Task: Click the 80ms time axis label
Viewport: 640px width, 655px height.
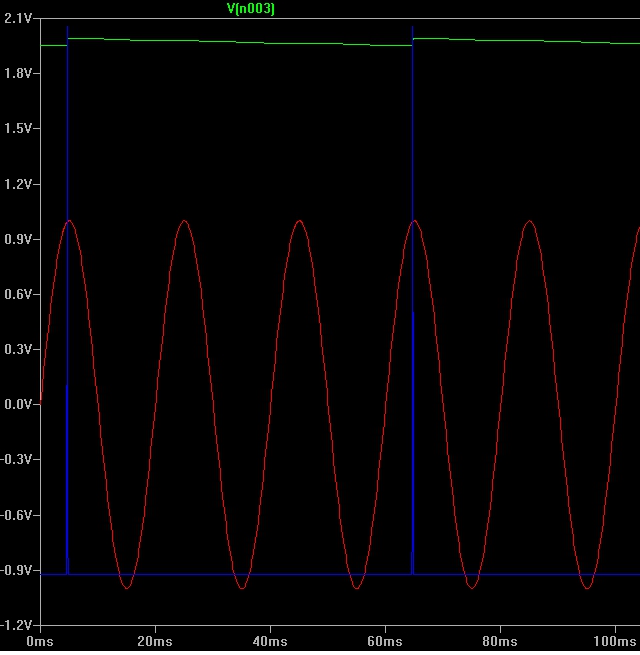Action: [500, 640]
